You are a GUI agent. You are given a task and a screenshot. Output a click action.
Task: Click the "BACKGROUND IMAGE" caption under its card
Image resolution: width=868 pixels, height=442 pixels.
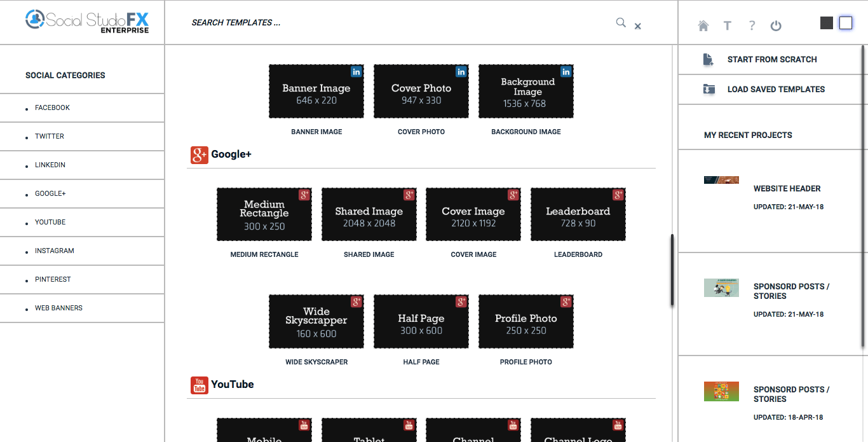coord(526,132)
